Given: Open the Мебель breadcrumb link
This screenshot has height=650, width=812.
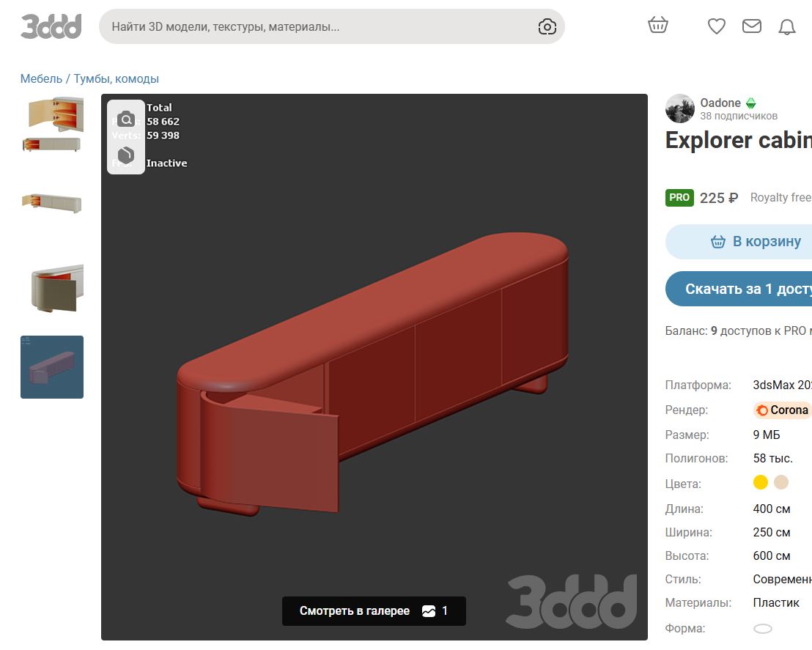Looking at the screenshot, I should click(x=41, y=78).
